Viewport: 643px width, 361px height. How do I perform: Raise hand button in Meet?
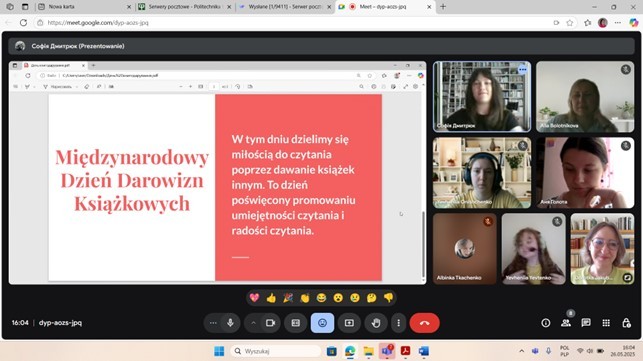click(x=376, y=323)
